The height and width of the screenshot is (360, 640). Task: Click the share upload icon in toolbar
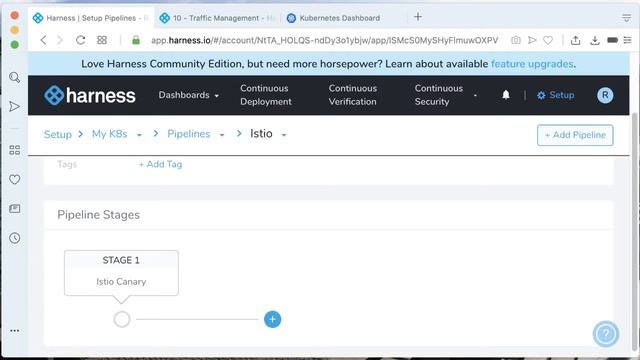(576, 40)
